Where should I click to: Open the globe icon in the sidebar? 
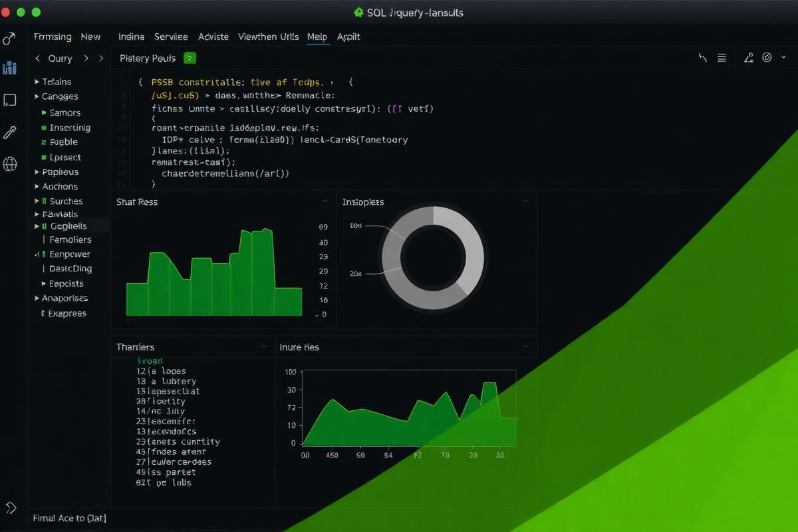9,164
